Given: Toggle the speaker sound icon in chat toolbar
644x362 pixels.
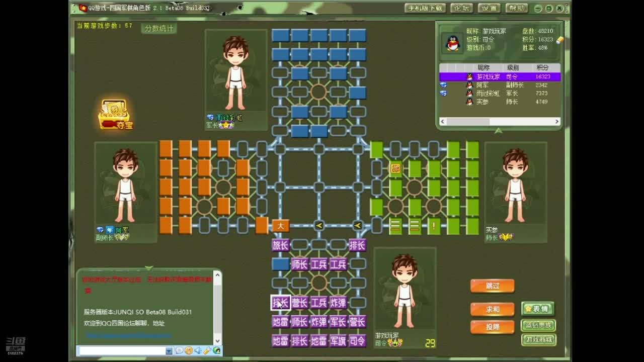Looking at the screenshot, I should click(198, 350).
